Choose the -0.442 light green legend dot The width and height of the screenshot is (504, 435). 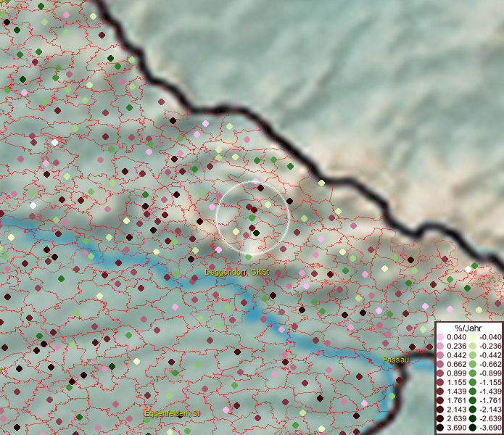coord(472,355)
